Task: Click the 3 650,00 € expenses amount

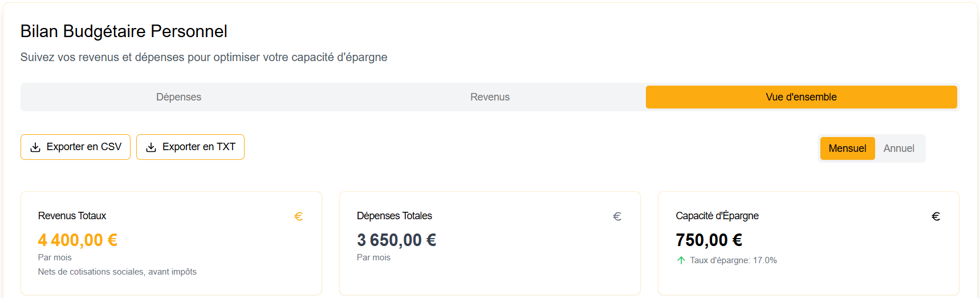Action: click(x=396, y=240)
